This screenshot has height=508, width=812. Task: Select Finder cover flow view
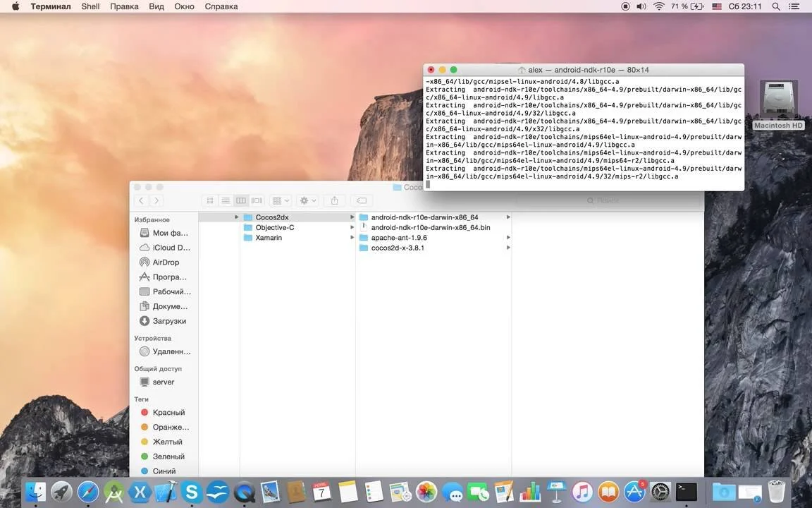pyautogui.click(x=257, y=200)
